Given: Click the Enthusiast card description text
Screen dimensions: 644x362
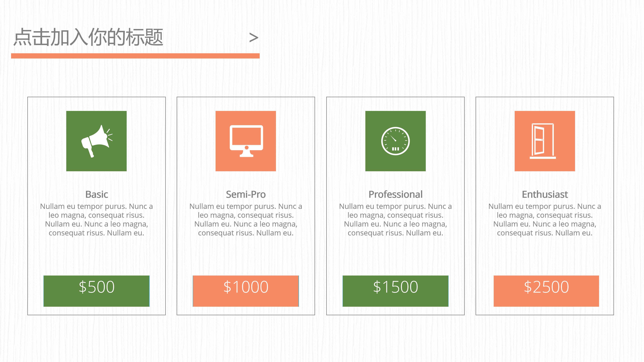Looking at the screenshot, I should [545, 220].
